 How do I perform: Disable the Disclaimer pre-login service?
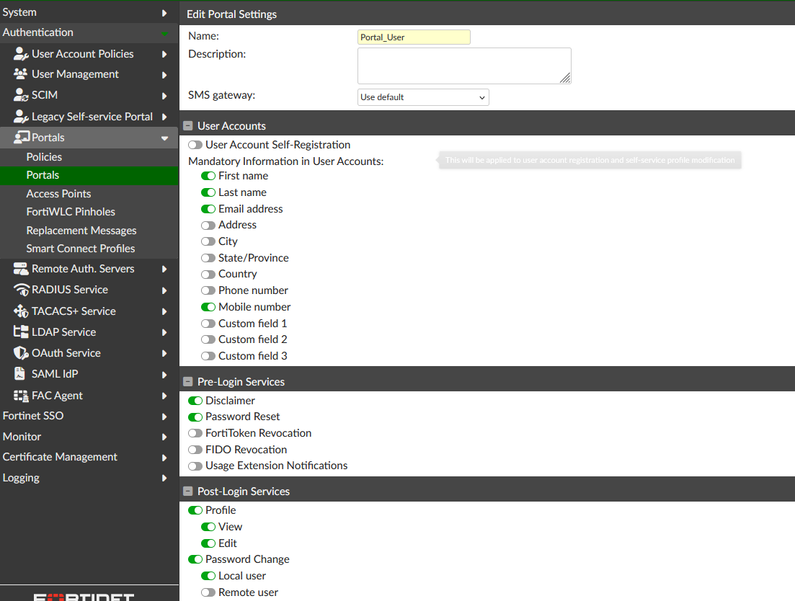[x=195, y=401]
